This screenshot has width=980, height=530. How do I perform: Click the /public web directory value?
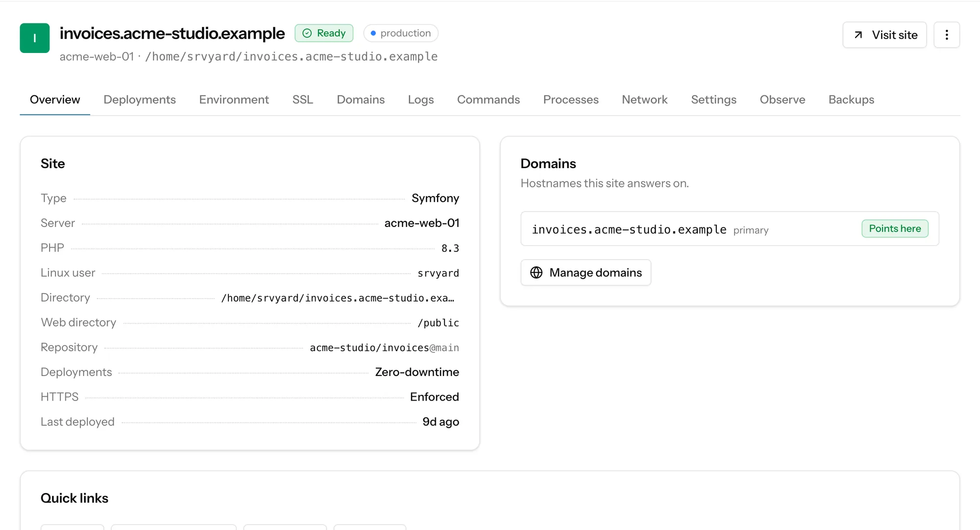tap(438, 323)
